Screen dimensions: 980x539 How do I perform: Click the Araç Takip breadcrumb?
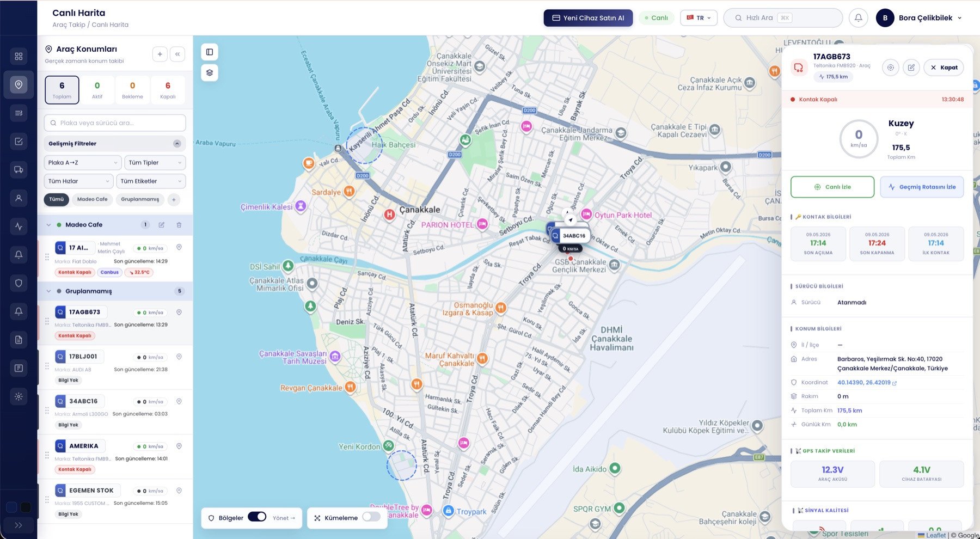point(69,25)
